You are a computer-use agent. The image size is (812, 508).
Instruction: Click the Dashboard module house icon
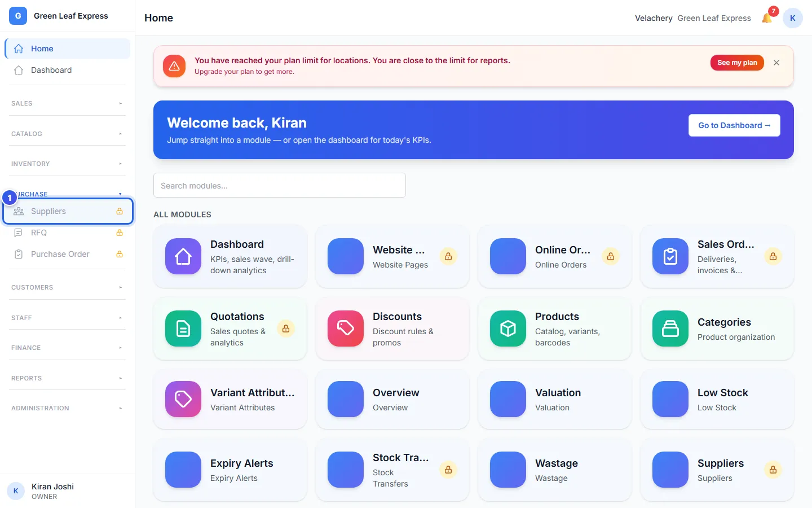pyautogui.click(x=183, y=256)
